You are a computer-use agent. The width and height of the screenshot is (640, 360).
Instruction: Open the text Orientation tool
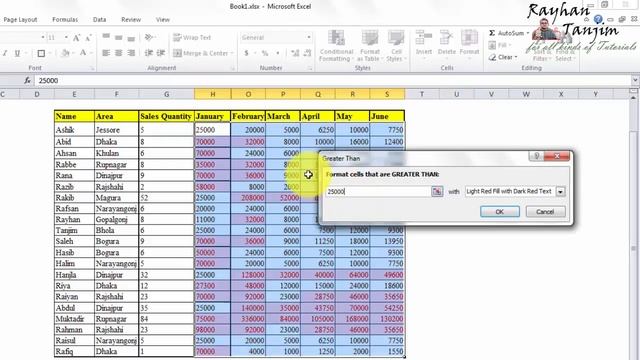point(149,38)
